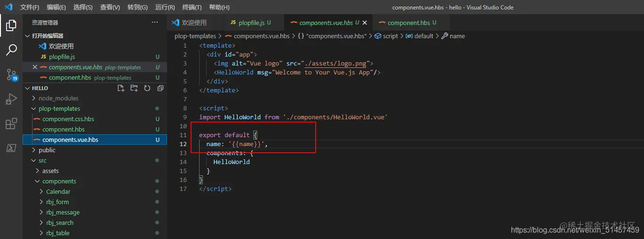
Task: Open the Explorer view in activity bar
Action: (11, 25)
